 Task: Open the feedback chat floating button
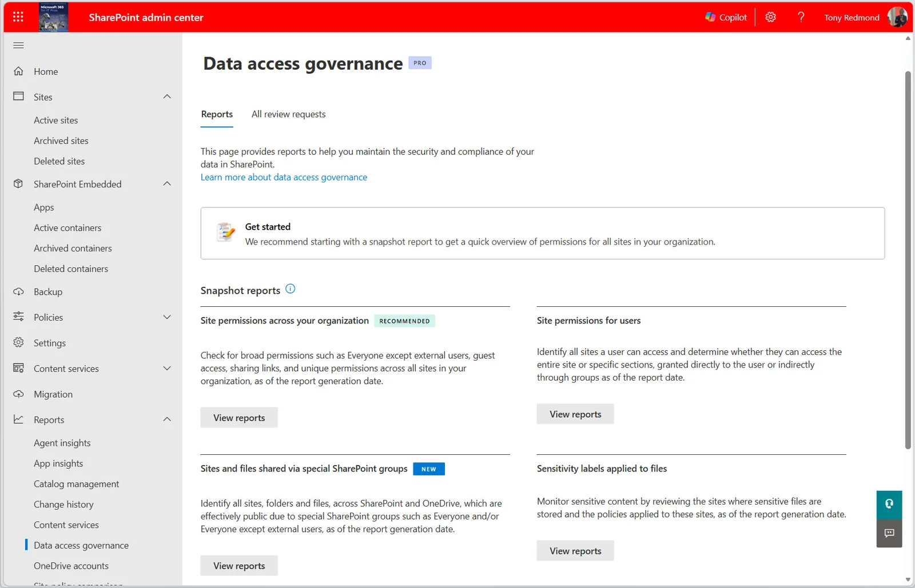point(889,533)
